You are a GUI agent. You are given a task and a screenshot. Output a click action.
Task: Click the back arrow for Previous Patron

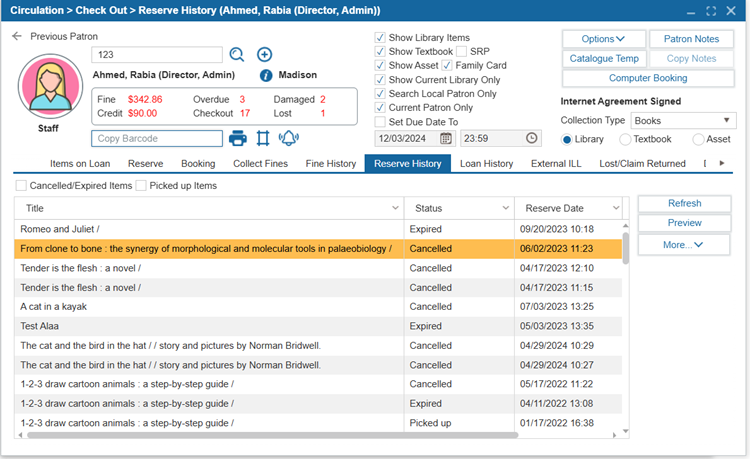pyautogui.click(x=17, y=36)
